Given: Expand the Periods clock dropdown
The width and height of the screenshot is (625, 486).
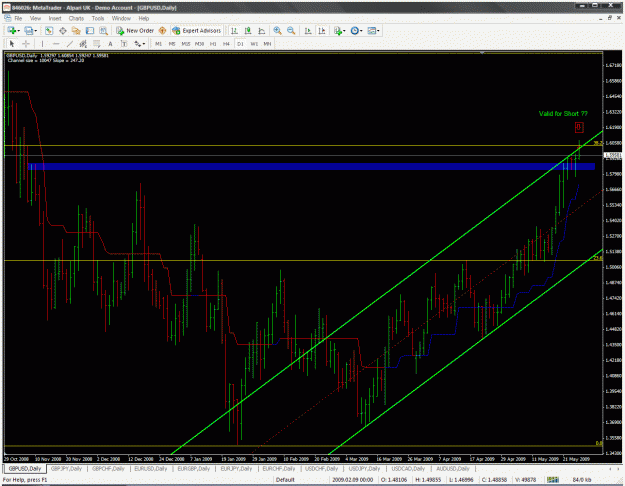Looking at the screenshot, I should pos(361,31).
